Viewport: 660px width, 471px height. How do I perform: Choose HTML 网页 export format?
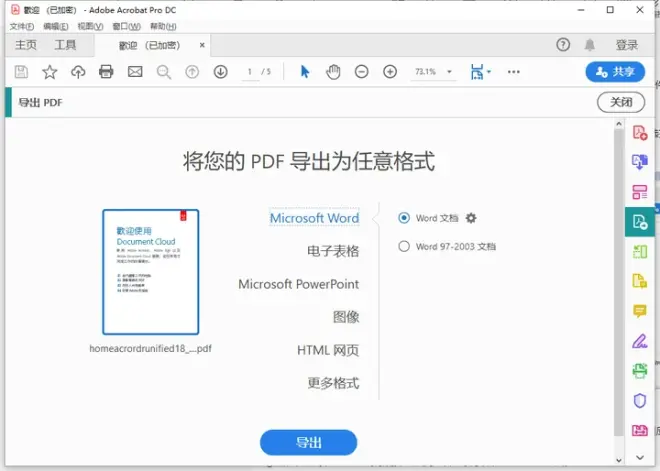click(x=328, y=350)
